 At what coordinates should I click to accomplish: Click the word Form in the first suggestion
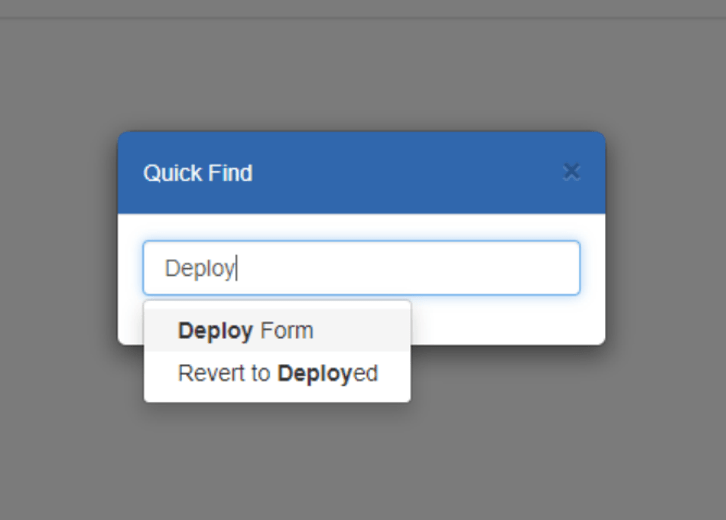click(287, 331)
